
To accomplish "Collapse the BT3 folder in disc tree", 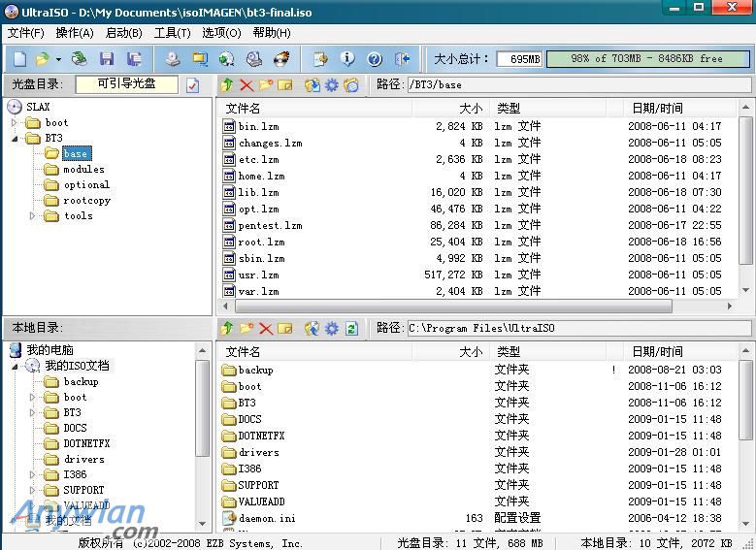I will 15,139.
